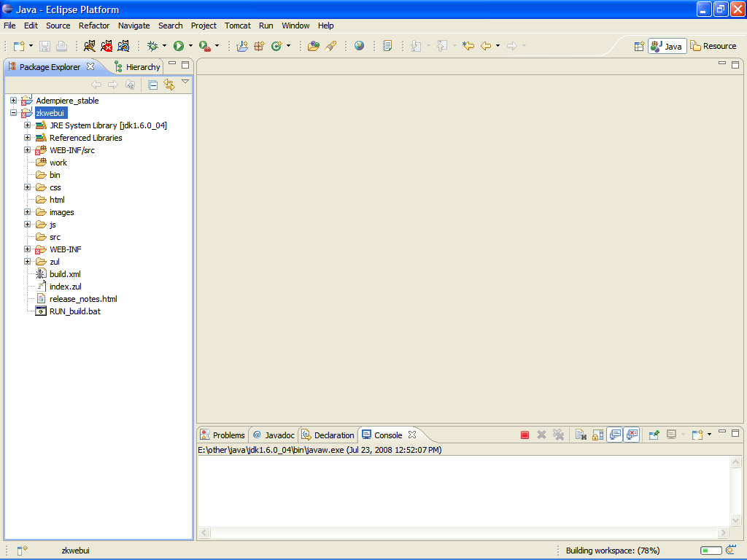Run the program with green play icon
Screen dimensions: 747x560
point(179,46)
